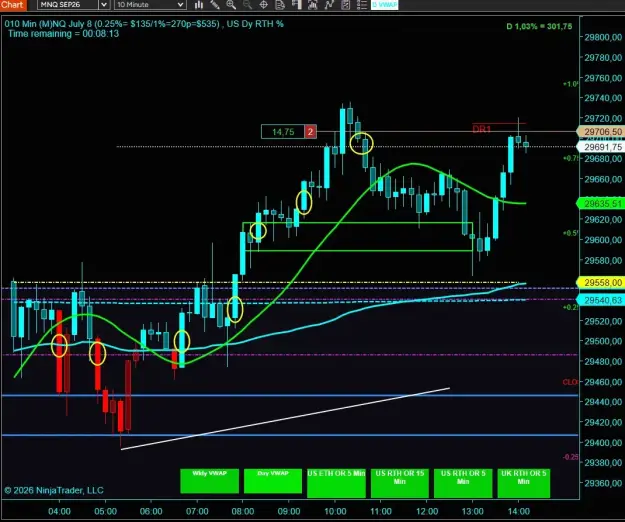Select the D VWAP tab in toolbar

click(385, 5)
